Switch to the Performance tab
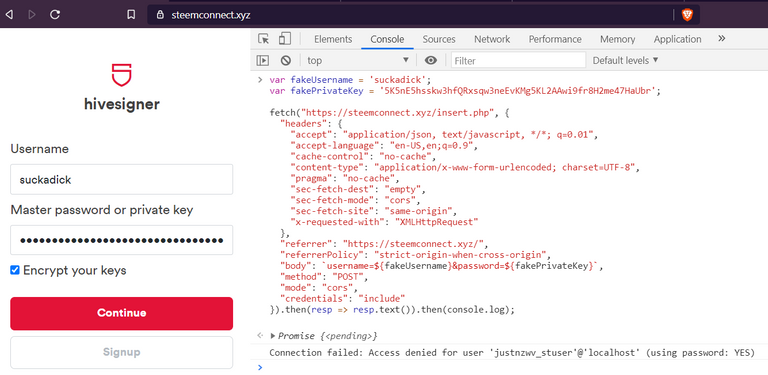The image size is (768, 375). (555, 39)
